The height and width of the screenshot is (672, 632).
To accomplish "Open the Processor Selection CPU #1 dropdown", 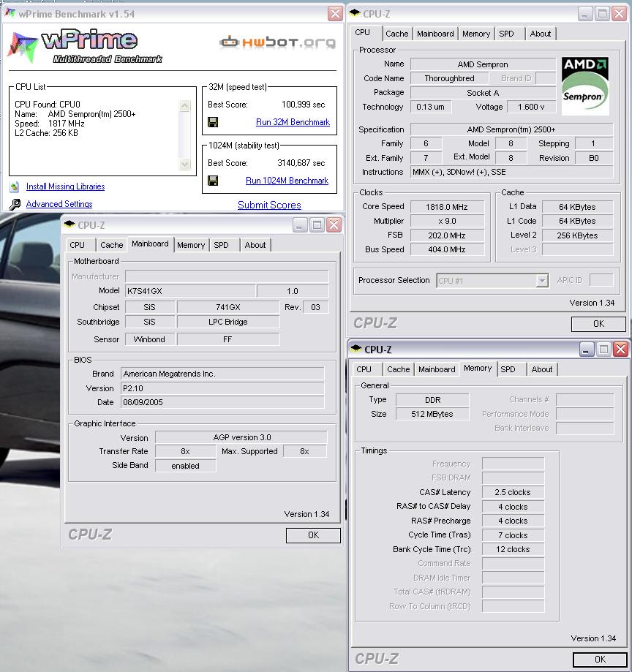I will click(492, 281).
